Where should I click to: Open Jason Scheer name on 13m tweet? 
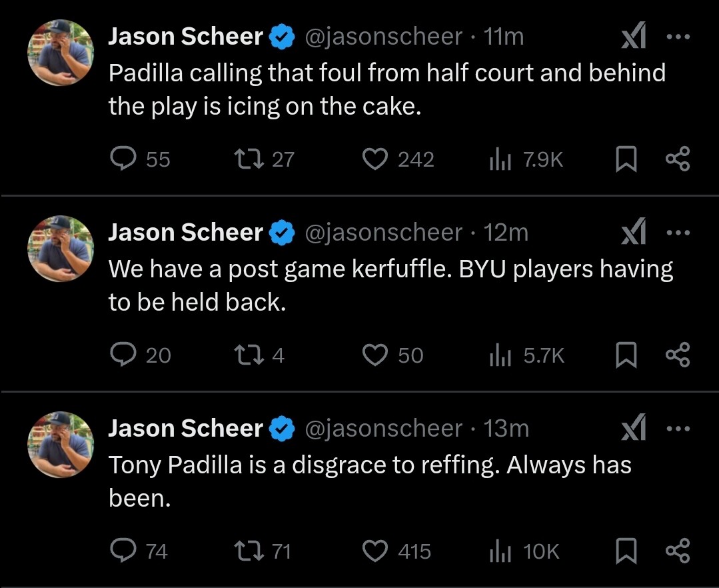(x=186, y=429)
